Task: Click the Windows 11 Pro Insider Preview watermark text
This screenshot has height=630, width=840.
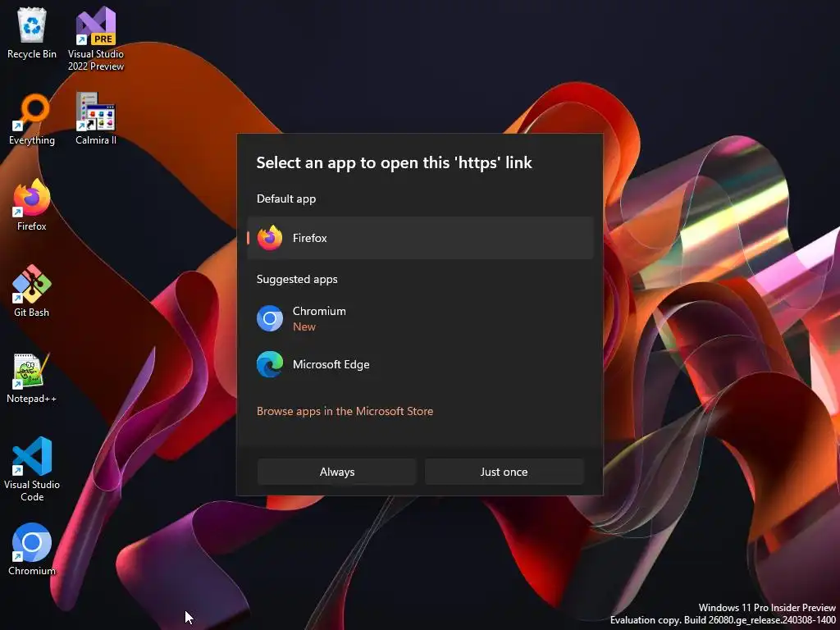Action: [x=767, y=608]
